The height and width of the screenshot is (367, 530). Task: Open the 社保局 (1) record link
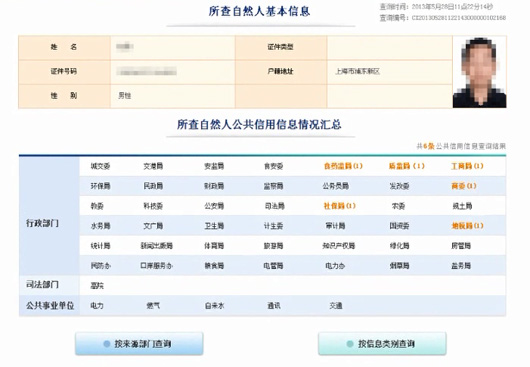point(340,206)
